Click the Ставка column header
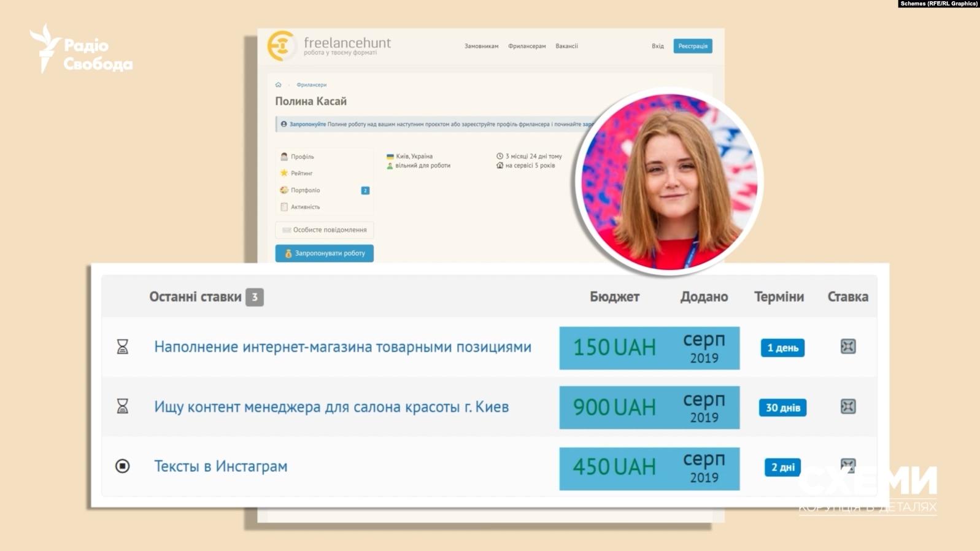The image size is (980, 551). (847, 297)
